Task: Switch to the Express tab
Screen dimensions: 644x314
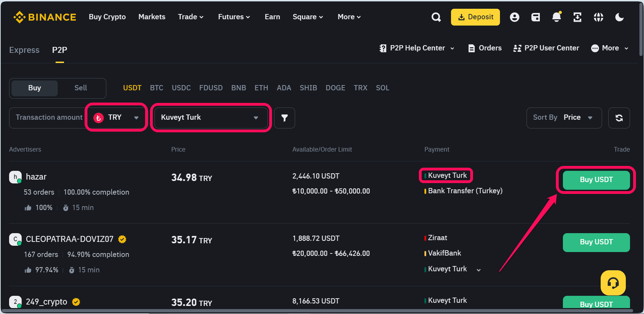Action: point(24,50)
